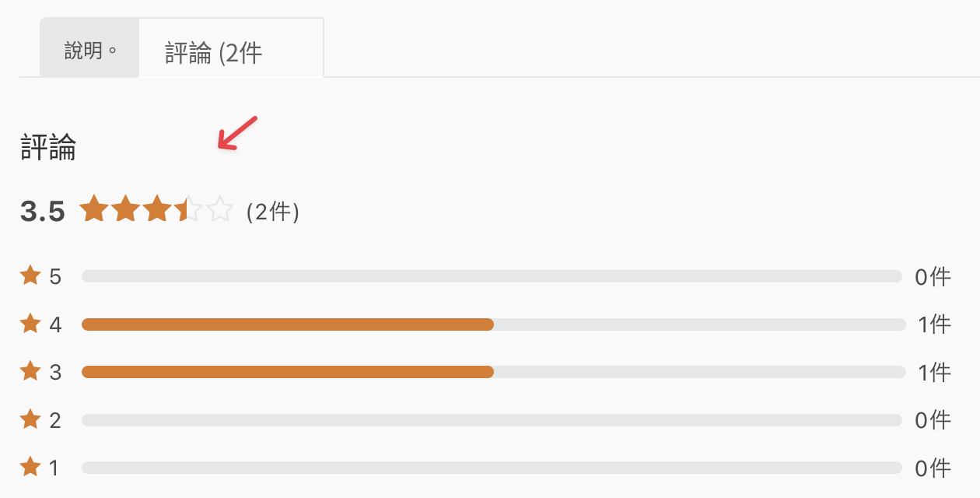Select the star icon beside rating 5
The image size is (980, 498).
[x=30, y=275]
